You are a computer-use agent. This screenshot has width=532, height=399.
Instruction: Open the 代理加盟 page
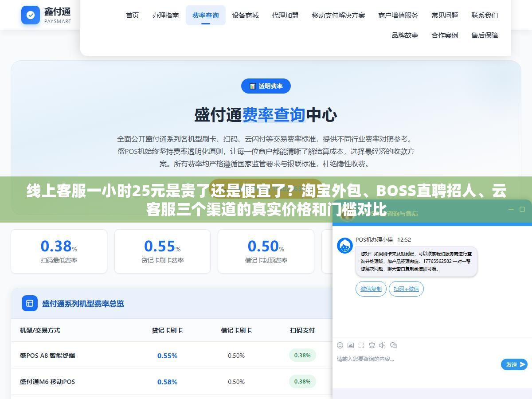(x=285, y=15)
